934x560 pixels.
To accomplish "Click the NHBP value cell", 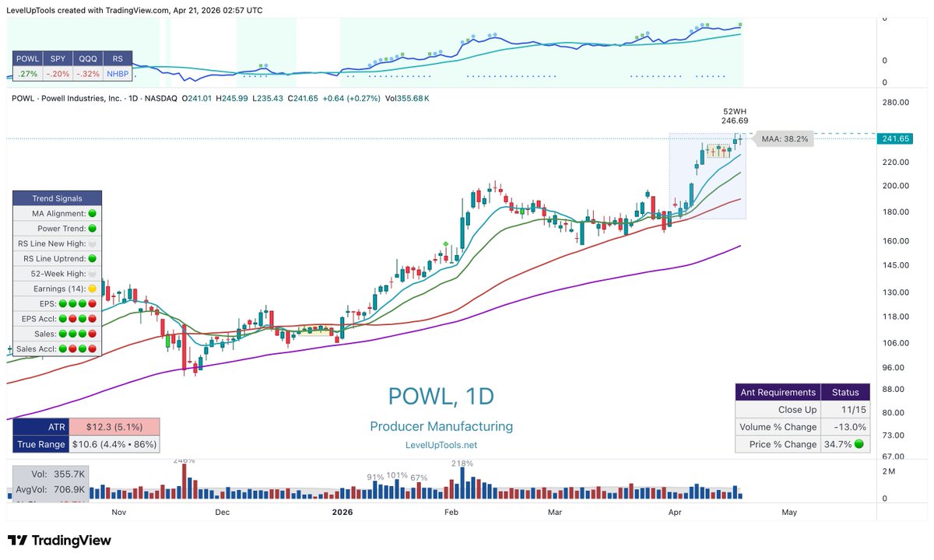I will click(118, 74).
